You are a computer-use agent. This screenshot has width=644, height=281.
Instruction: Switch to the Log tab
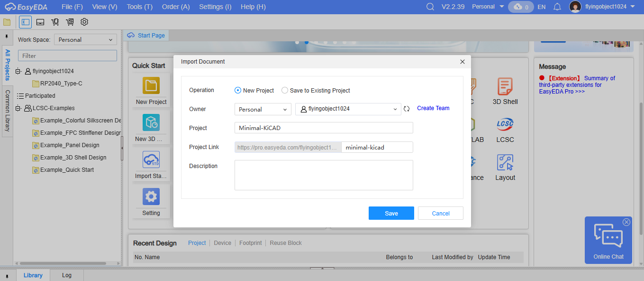tap(67, 275)
